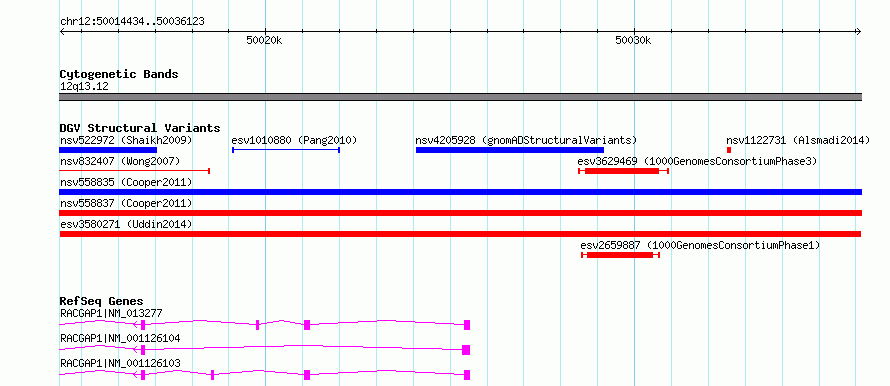
Task: Click the nsv4205928 gnomAD structural variant bar
Action: tap(510, 150)
